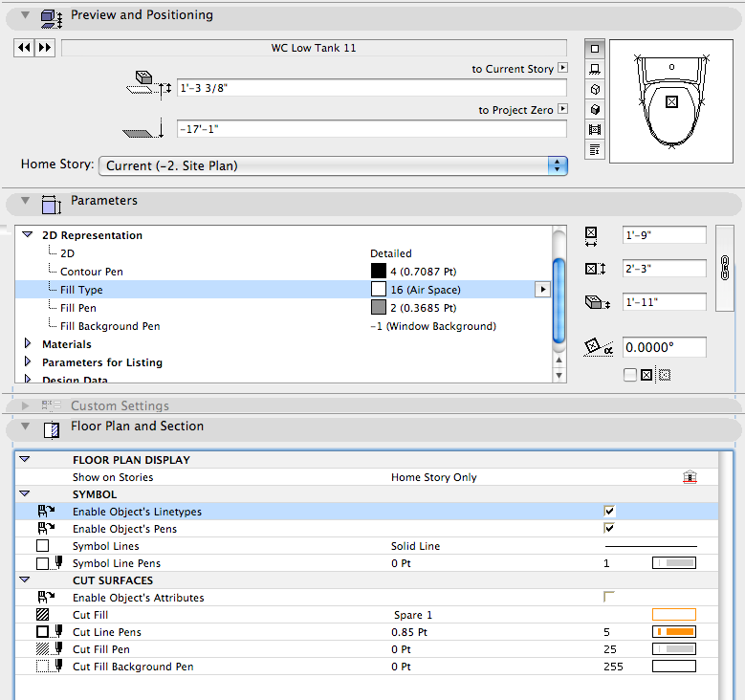
Task: Click the Fill Pen gray color swatch
Action: [378, 307]
